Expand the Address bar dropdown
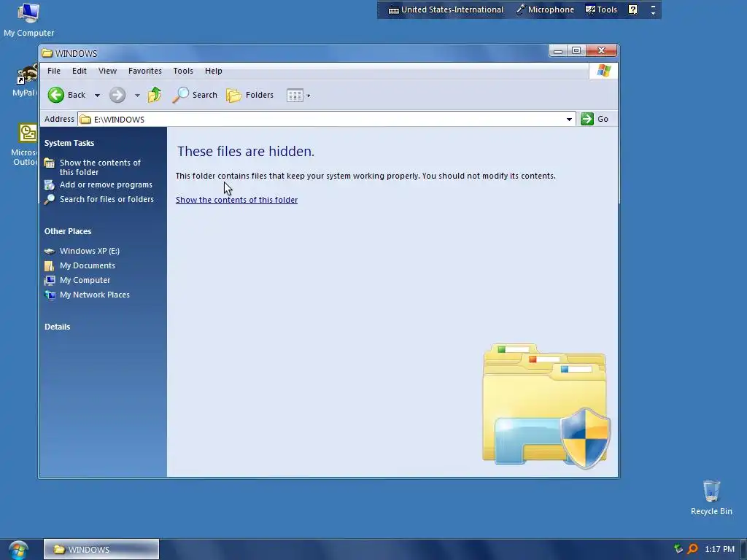747x560 pixels. click(x=569, y=119)
